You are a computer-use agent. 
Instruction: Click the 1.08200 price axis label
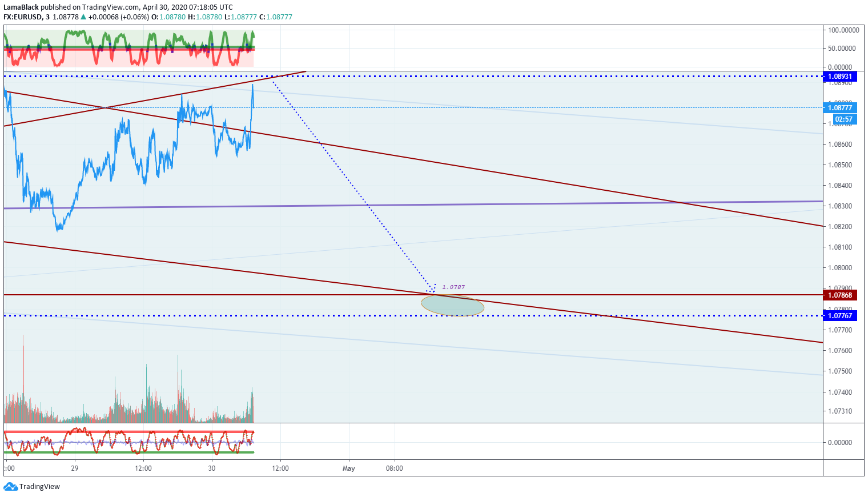coord(840,227)
